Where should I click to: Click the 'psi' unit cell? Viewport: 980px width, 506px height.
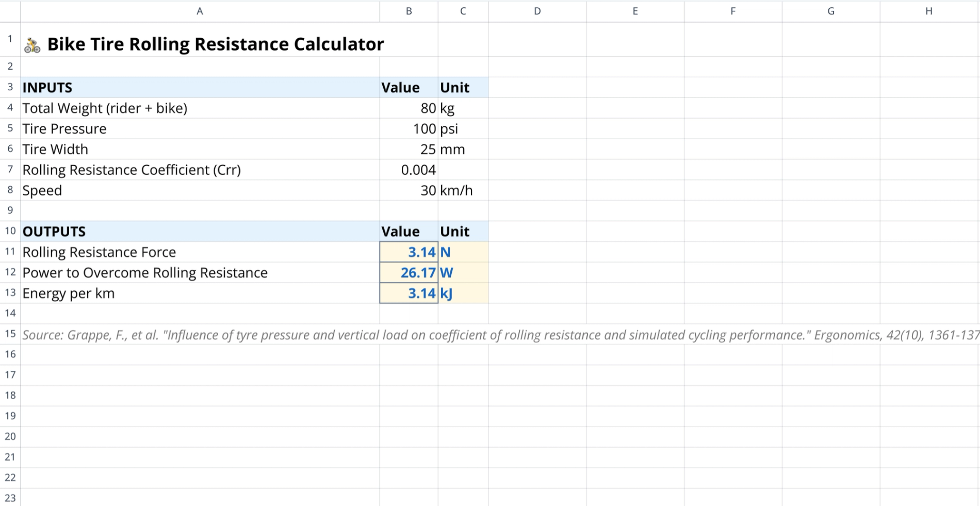point(463,129)
